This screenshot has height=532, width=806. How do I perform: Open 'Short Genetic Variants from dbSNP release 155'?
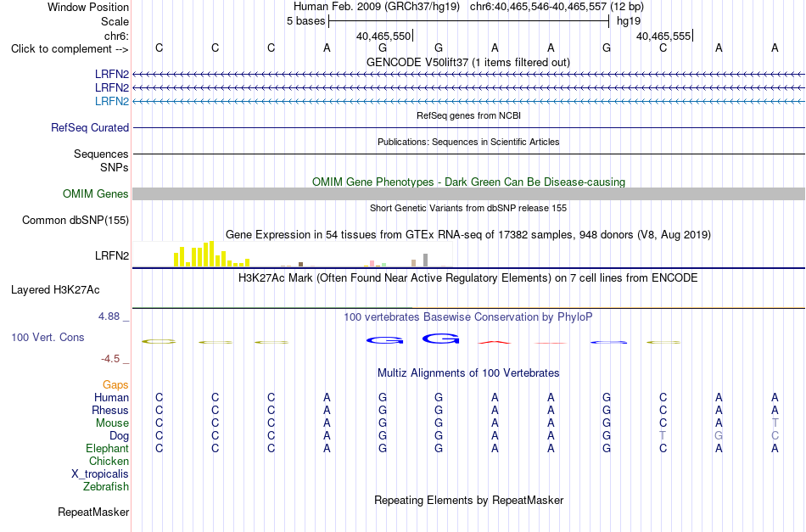click(468, 208)
